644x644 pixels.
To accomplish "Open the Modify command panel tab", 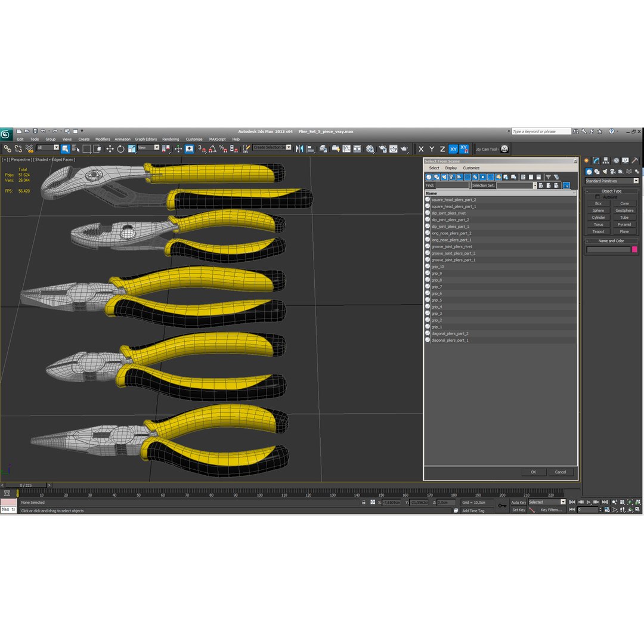I will (x=596, y=160).
